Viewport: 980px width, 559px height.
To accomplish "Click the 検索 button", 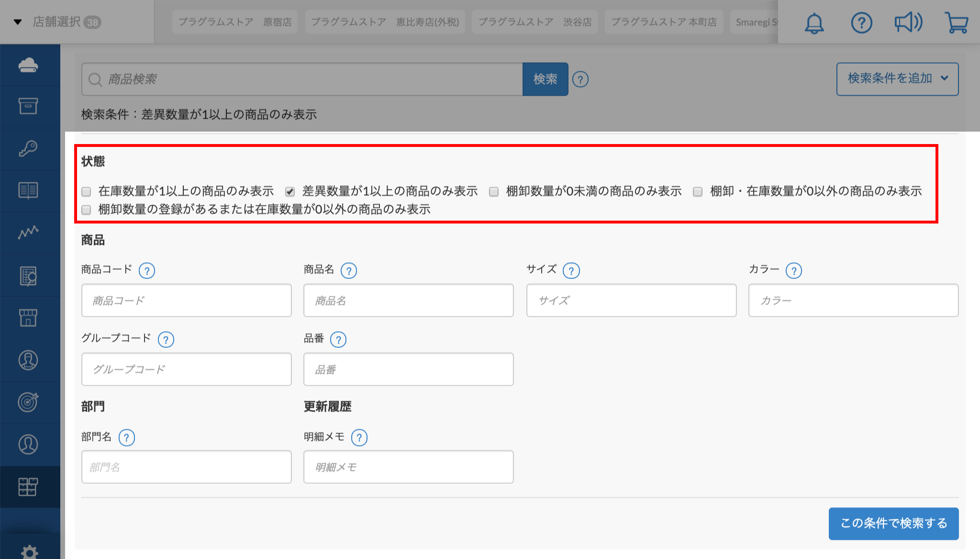I will [x=546, y=79].
